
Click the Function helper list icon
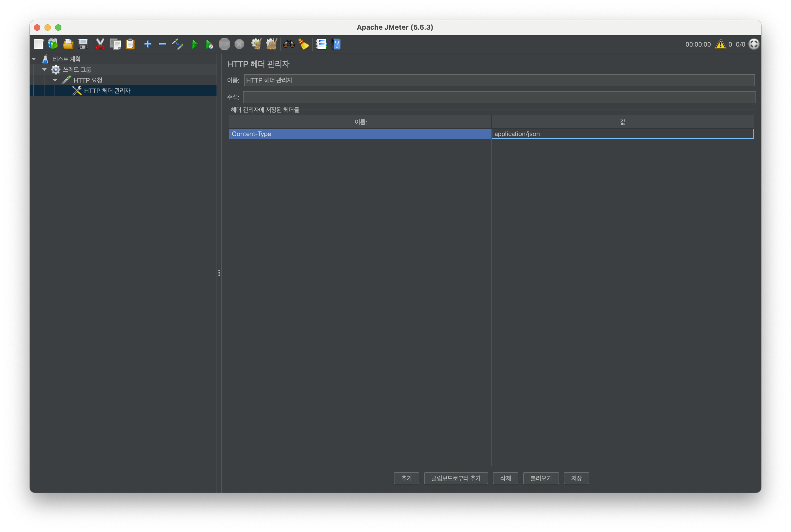[x=321, y=44]
